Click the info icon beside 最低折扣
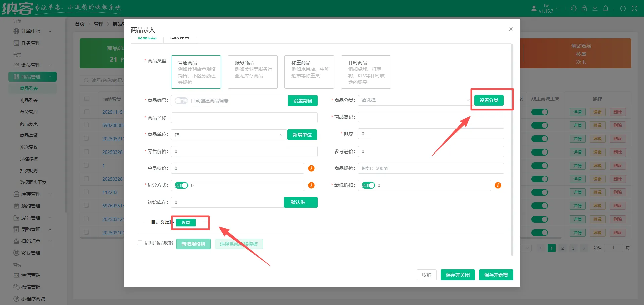Image resolution: width=644 pixels, height=305 pixels. (498, 185)
